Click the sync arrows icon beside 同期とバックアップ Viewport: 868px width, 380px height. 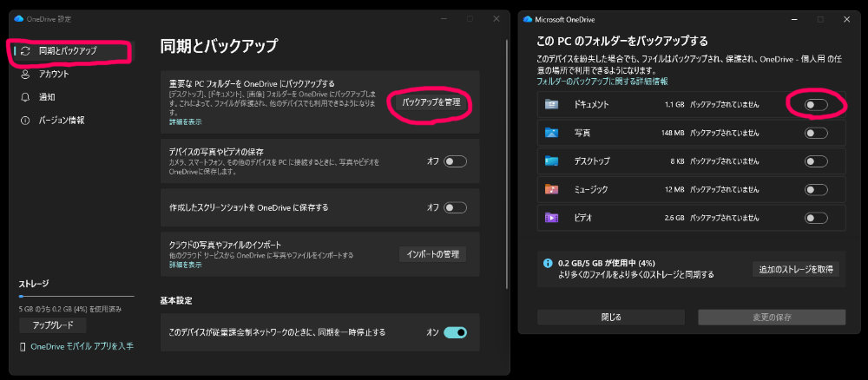click(25, 51)
